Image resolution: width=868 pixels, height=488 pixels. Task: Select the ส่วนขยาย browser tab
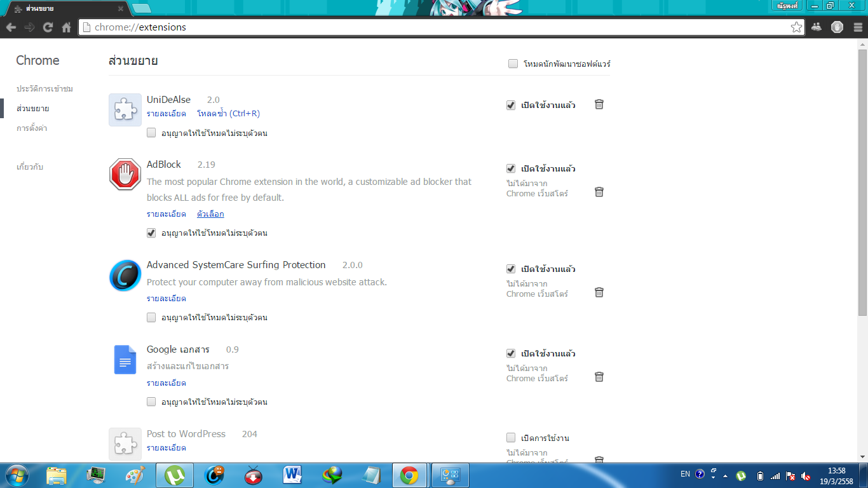[x=67, y=8]
